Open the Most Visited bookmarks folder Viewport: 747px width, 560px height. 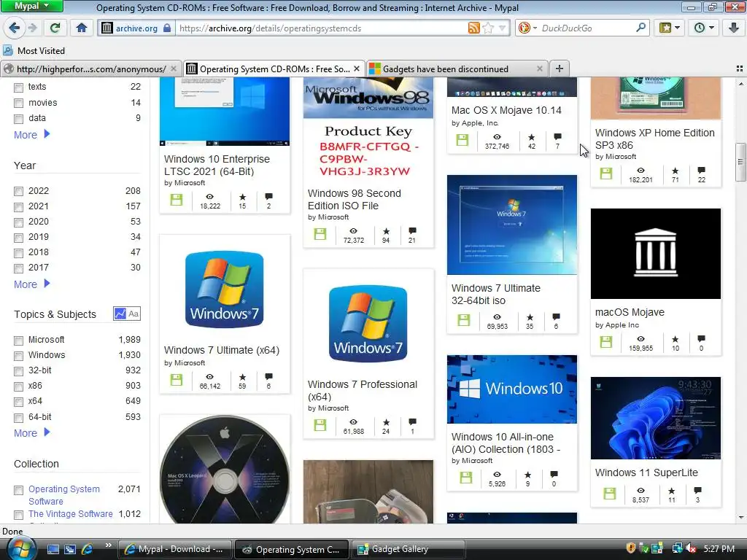(x=34, y=50)
